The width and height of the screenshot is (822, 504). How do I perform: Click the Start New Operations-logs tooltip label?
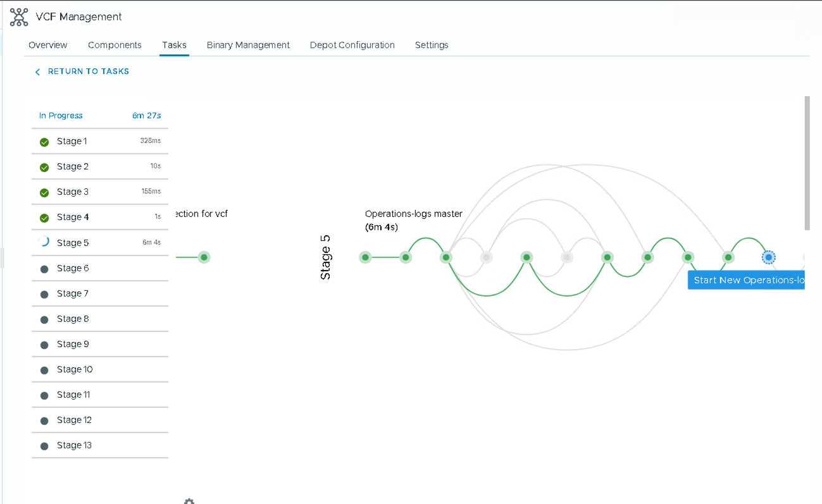747,280
